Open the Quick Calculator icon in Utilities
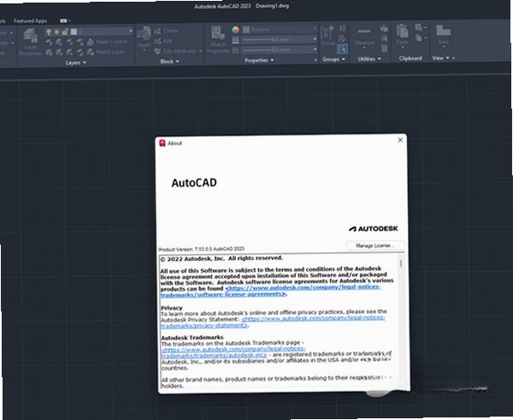 385,49
